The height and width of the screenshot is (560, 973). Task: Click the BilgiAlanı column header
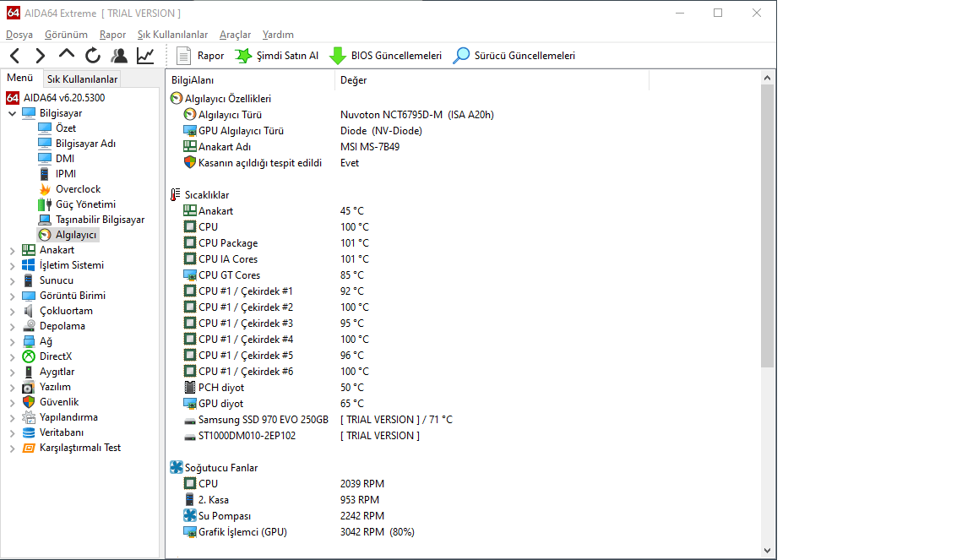coord(251,80)
